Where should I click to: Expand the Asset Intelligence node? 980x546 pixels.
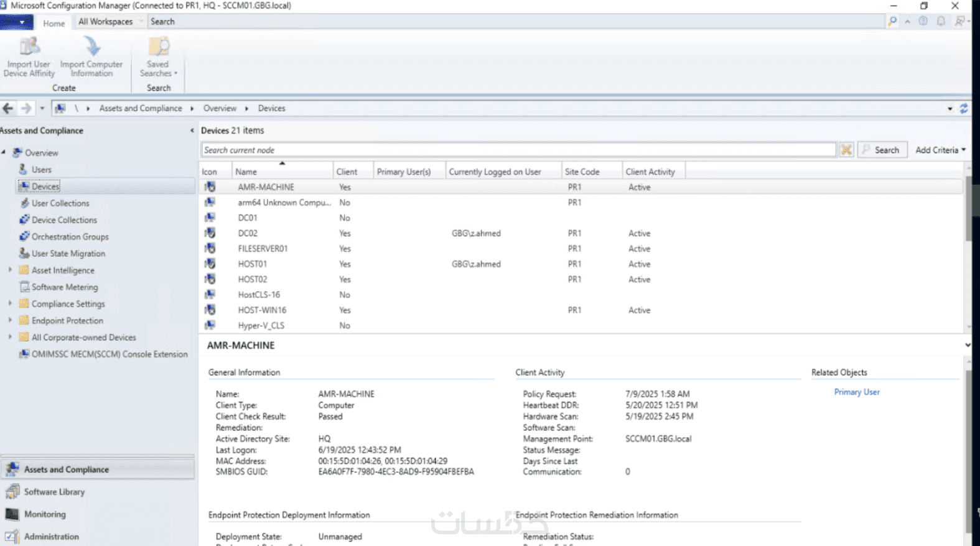(x=10, y=270)
